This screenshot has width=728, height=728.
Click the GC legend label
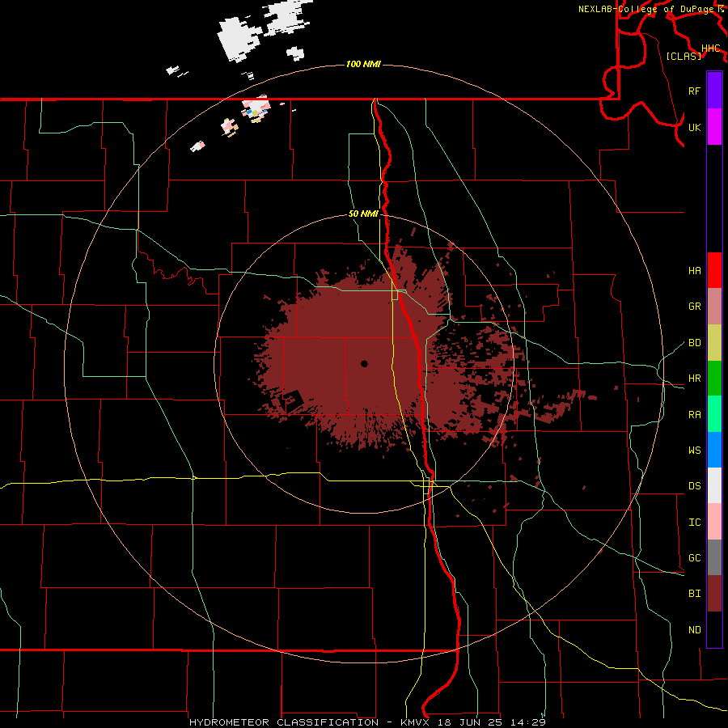pyautogui.click(x=694, y=557)
